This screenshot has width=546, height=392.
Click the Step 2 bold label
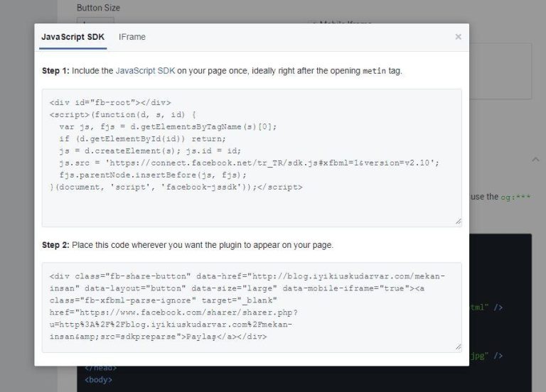point(55,245)
